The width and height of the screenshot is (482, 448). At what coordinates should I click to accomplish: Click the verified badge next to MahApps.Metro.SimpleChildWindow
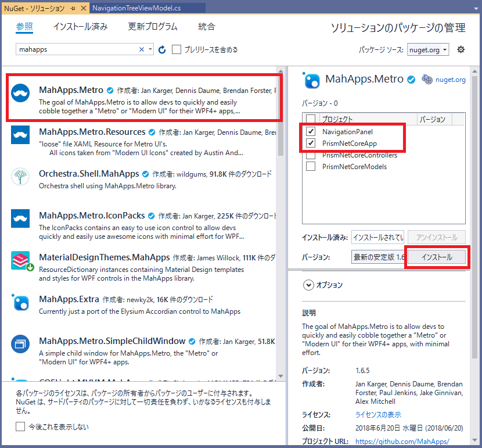[192, 341]
